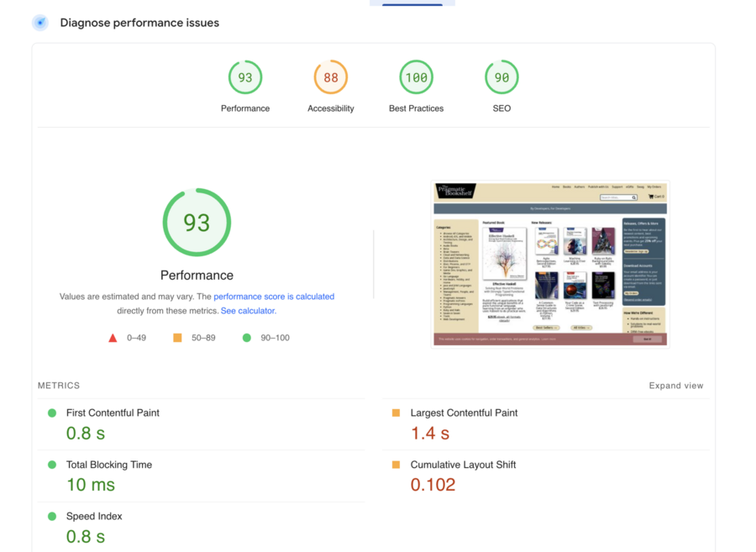Click the Lighthouse sparkle icon beside Diagnose performance issues
This screenshot has height=552, width=756.
[x=39, y=22]
